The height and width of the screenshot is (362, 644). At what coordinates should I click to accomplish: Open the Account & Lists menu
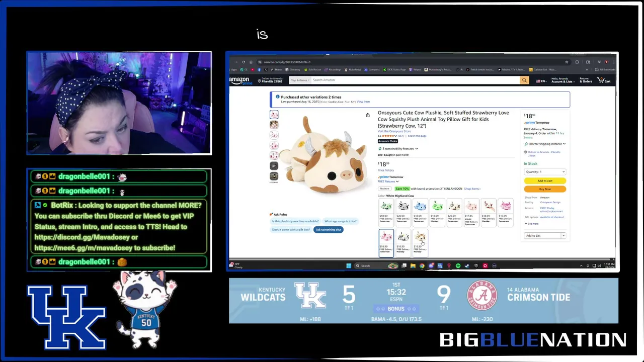(563, 80)
